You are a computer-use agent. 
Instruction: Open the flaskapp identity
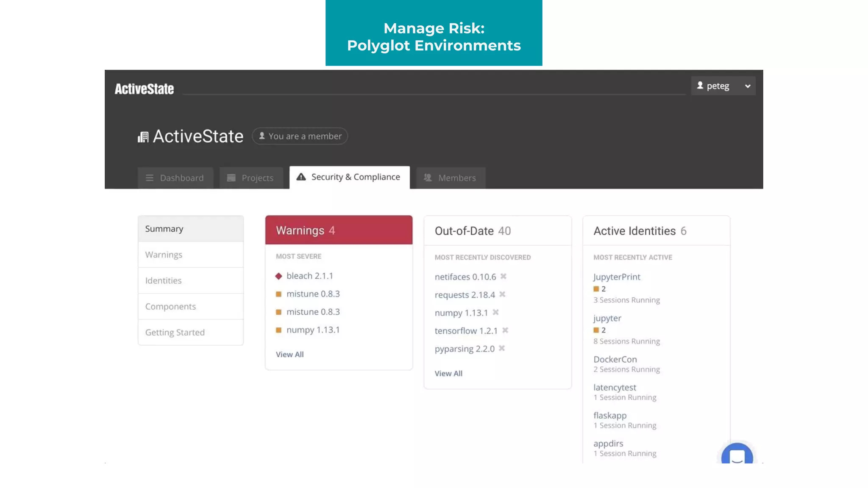[x=610, y=416]
